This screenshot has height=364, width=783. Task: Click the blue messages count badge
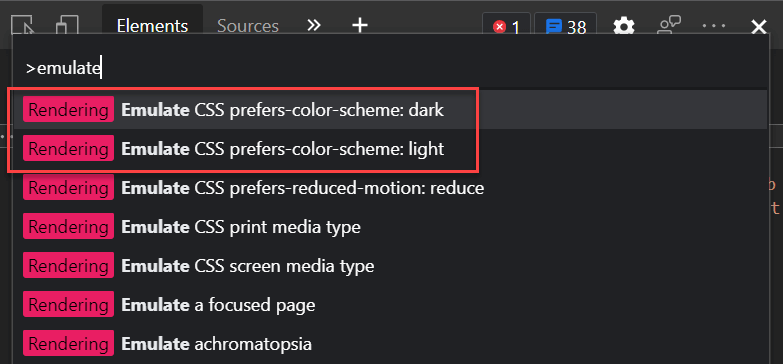pos(565,26)
